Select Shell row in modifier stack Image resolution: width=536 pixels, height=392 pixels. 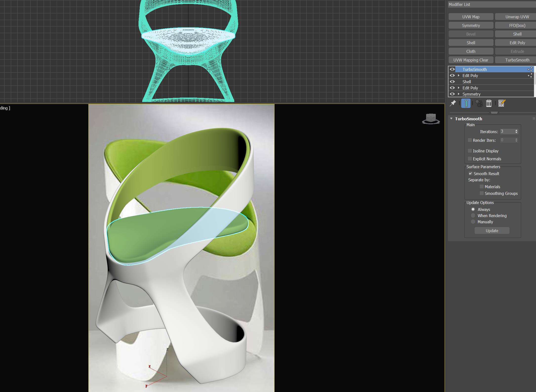(491, 82)
